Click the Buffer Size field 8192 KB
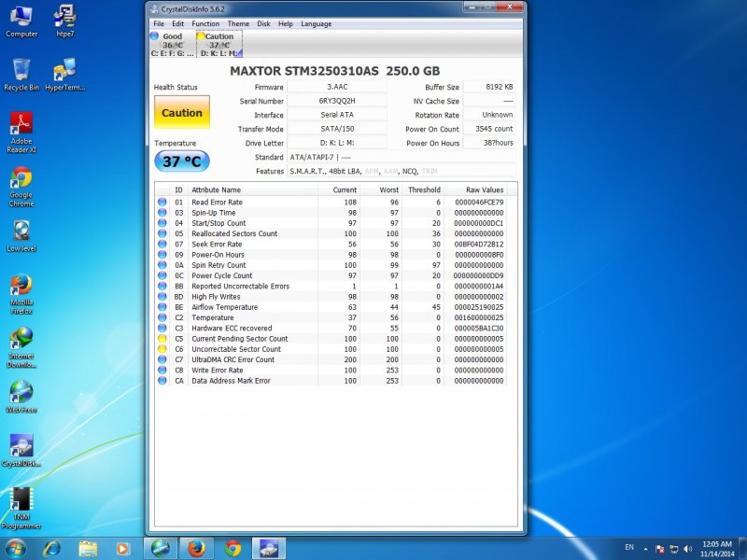Screen dimensions: 747x560 click(x=489, y=87)
